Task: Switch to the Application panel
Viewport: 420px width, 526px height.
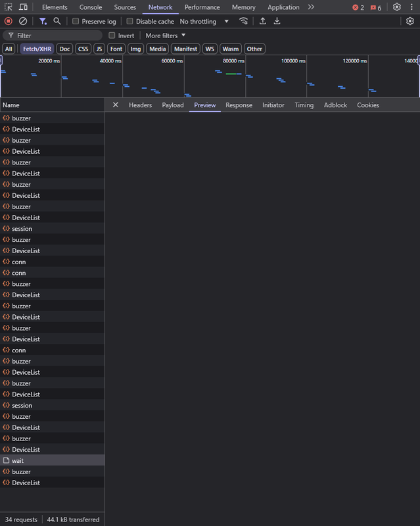Action: click(283, 7)
